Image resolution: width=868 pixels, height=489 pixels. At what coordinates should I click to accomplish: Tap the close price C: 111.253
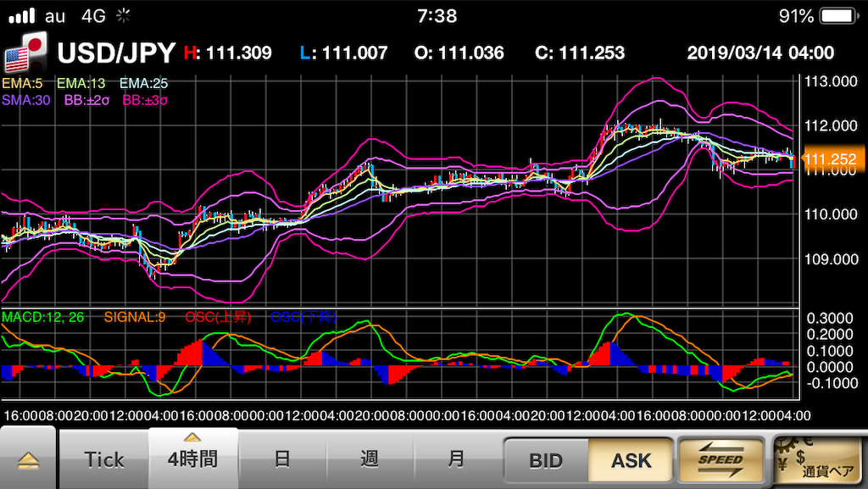[580, 53]
